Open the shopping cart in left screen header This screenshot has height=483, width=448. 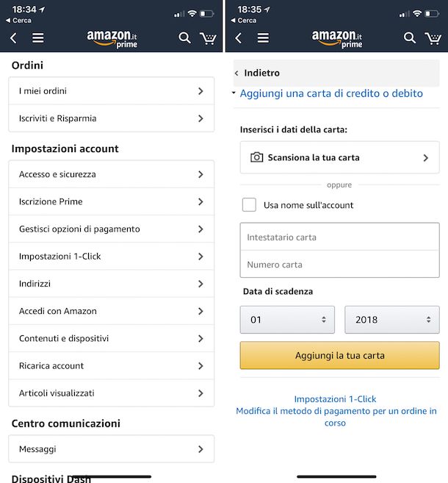[208, 37]
